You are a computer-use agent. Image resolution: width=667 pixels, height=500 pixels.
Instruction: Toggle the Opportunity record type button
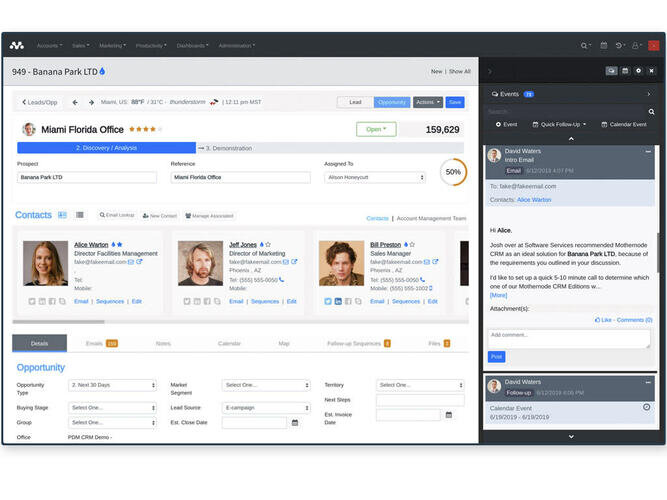[x=392, y=102]
